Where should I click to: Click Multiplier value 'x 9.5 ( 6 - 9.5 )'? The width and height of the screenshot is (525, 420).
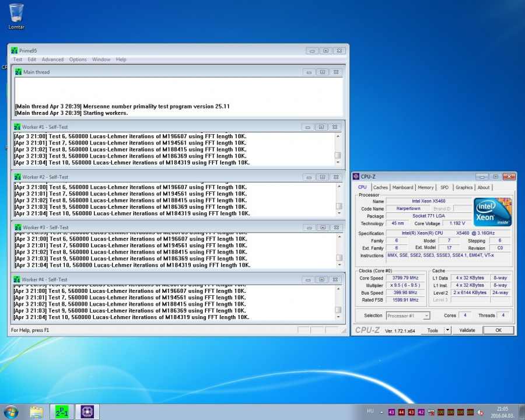pyautogui.click(x=405, y=285)
